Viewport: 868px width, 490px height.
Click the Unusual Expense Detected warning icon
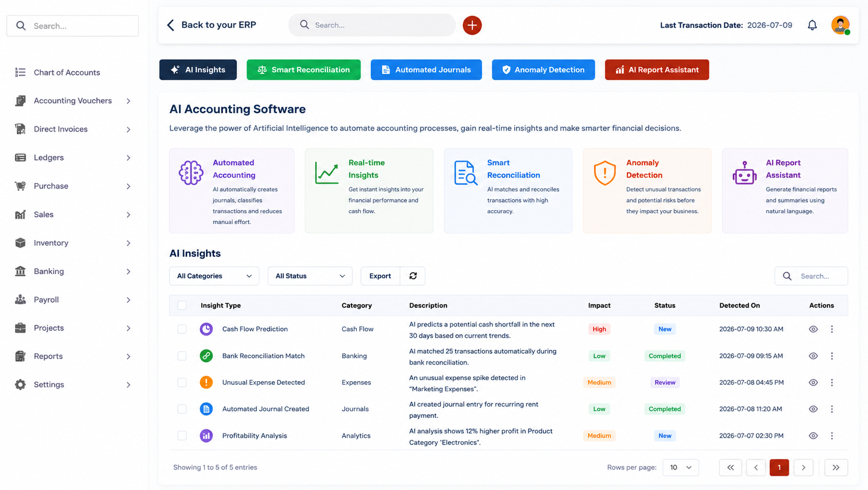tap(206, 382)
